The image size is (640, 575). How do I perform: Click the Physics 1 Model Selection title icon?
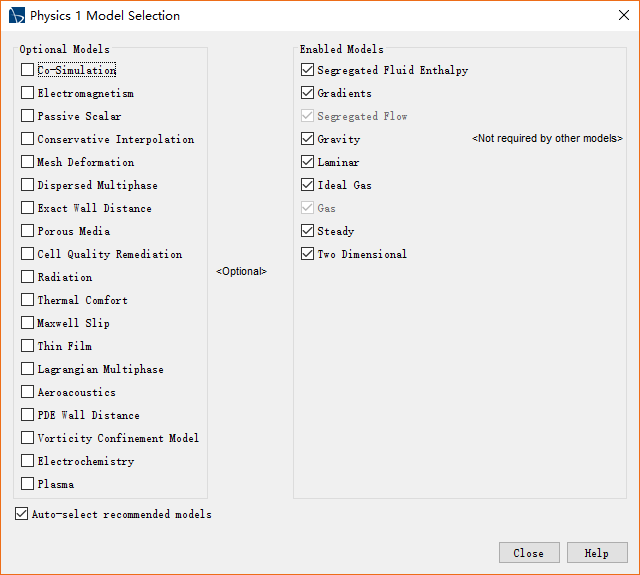click(x=17, y=15)
